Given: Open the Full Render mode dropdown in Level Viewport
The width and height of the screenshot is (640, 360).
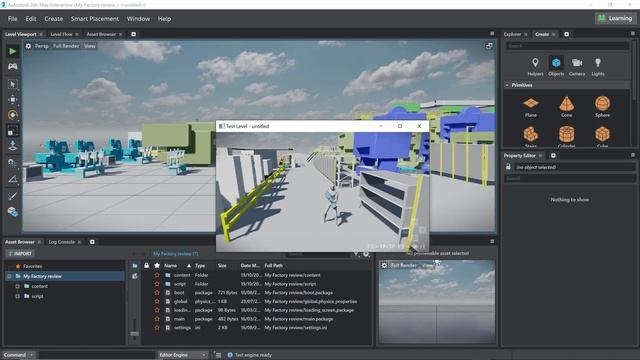Looking at the screenshot, I should [66, 46].
